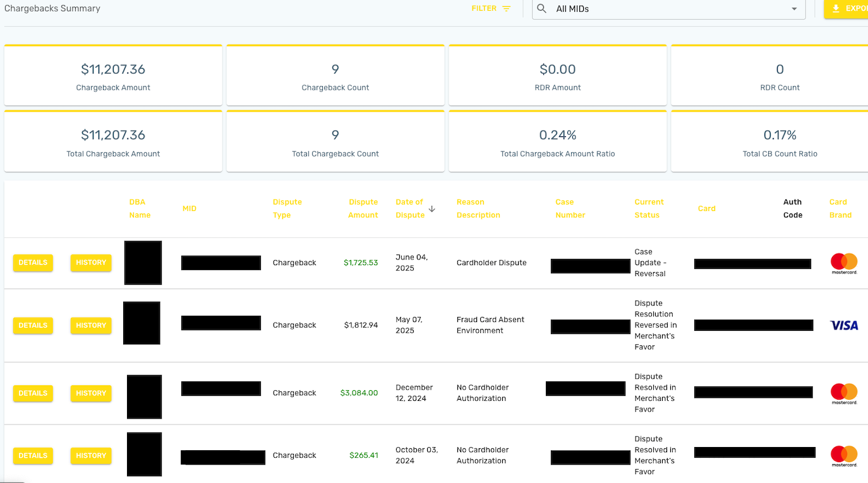Click the $3,084.00 dispute amount
Image resolution: width=868 pixels, height=483 pixels.
coord(359,393)
